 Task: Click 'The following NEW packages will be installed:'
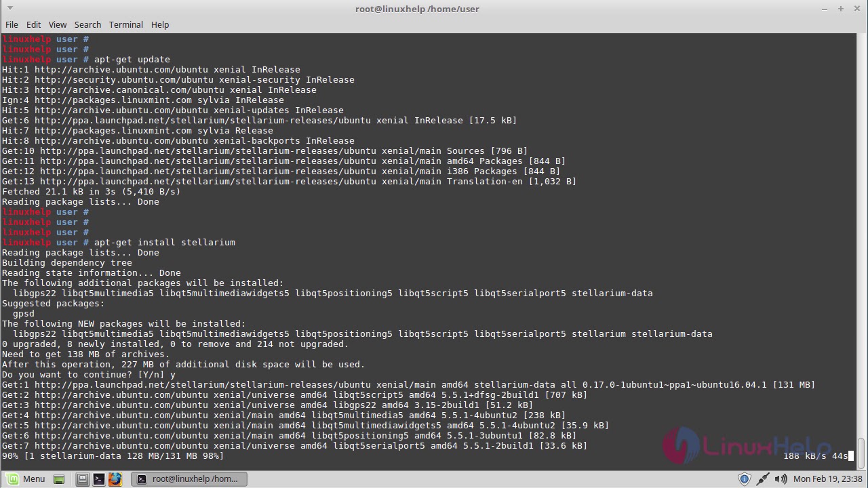click(x=124, y=323)
